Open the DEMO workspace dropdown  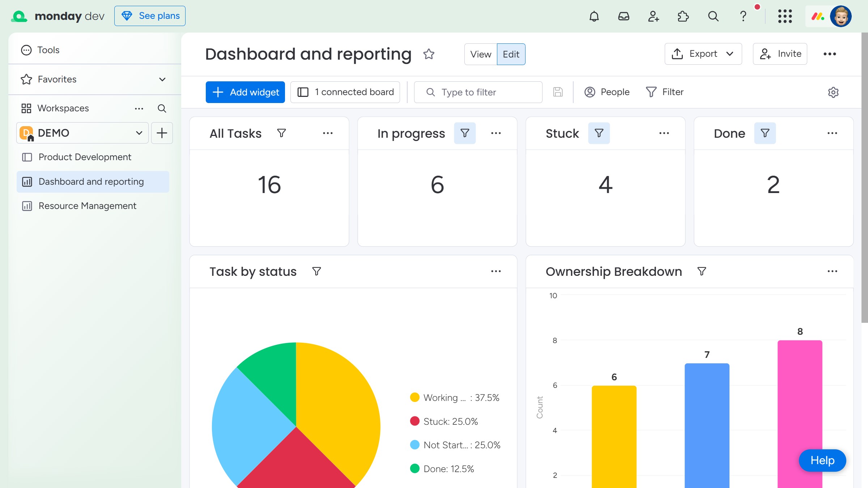(82, 133)
